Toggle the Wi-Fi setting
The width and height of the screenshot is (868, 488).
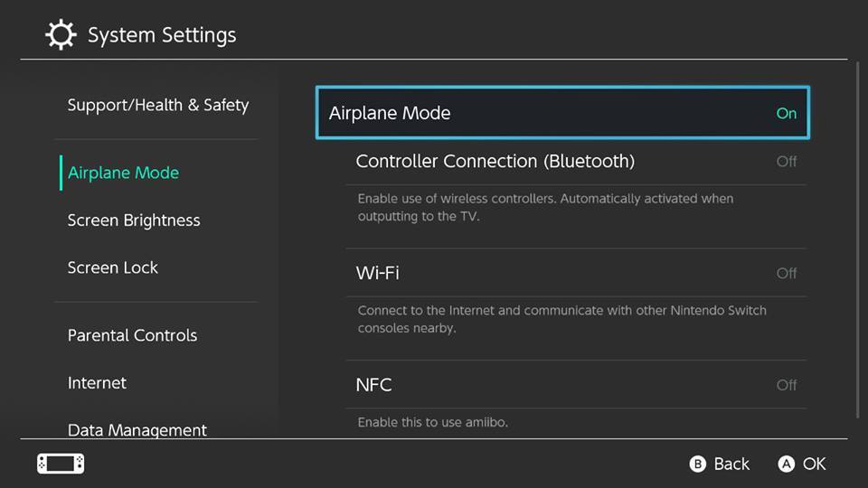(576, 273)
